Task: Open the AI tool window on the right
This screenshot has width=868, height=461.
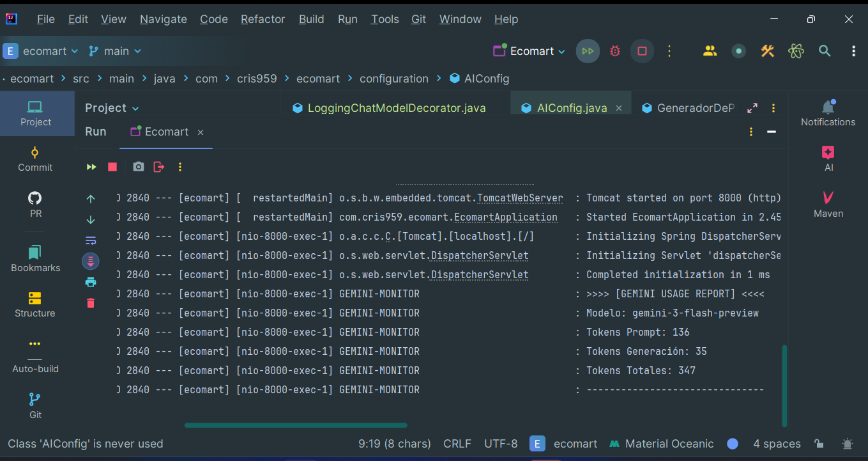Action: click(828, 159)
